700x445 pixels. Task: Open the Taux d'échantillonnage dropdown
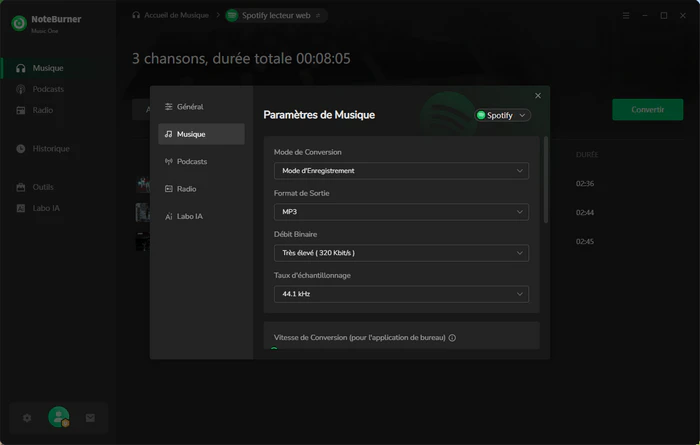tap(401, 294)
